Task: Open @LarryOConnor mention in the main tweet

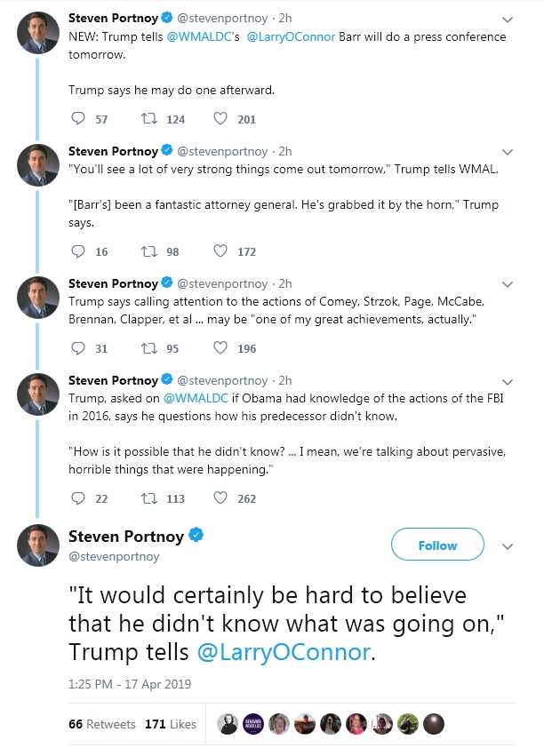Action: coord(282,652)
